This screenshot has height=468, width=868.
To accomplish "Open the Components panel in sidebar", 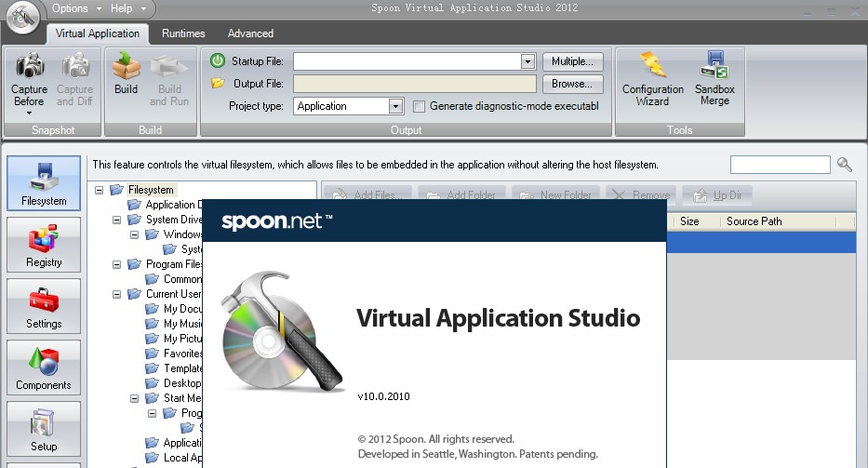I will coord(44,368).
